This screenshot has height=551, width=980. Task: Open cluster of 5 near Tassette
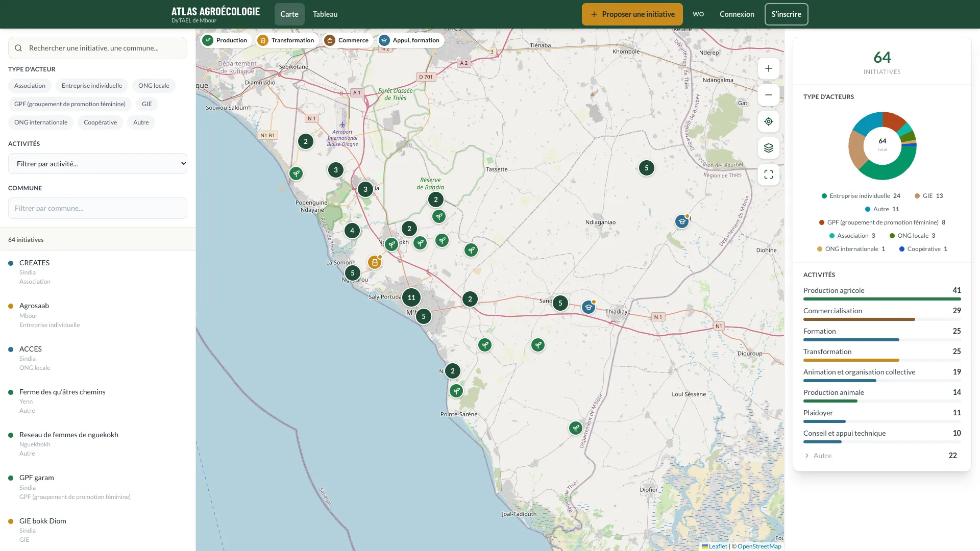coord(647,168)
